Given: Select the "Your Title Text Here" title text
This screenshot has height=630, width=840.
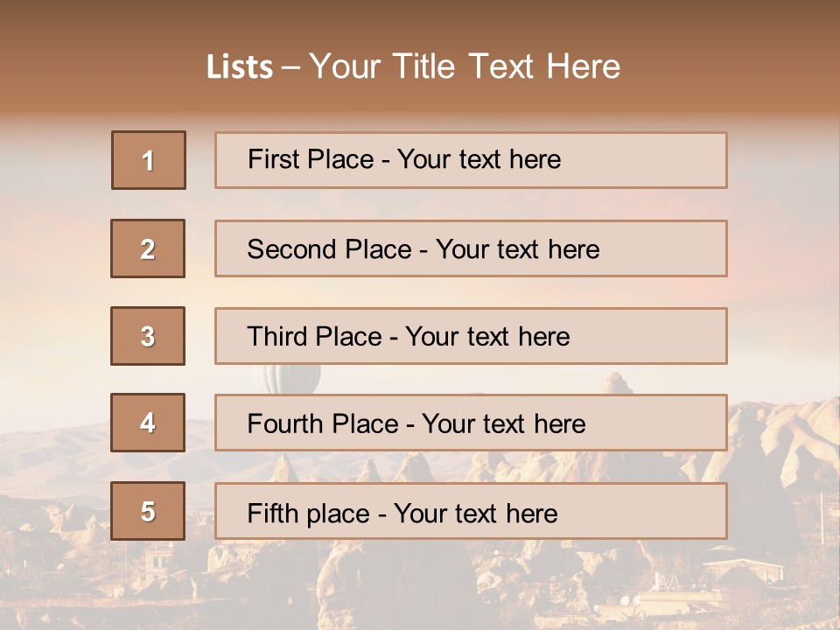Looking at the screenshot, I should pyautogui.click(x=465, y=67).
